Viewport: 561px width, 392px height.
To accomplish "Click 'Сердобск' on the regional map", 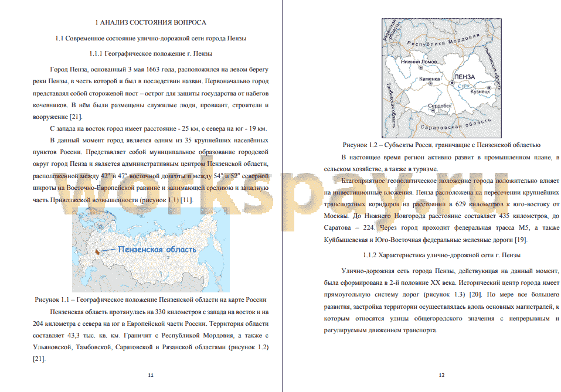I will click(439, 106).
